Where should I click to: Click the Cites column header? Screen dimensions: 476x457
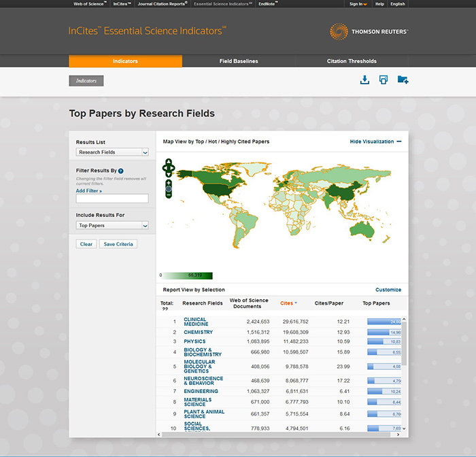(x=286, y=303)
